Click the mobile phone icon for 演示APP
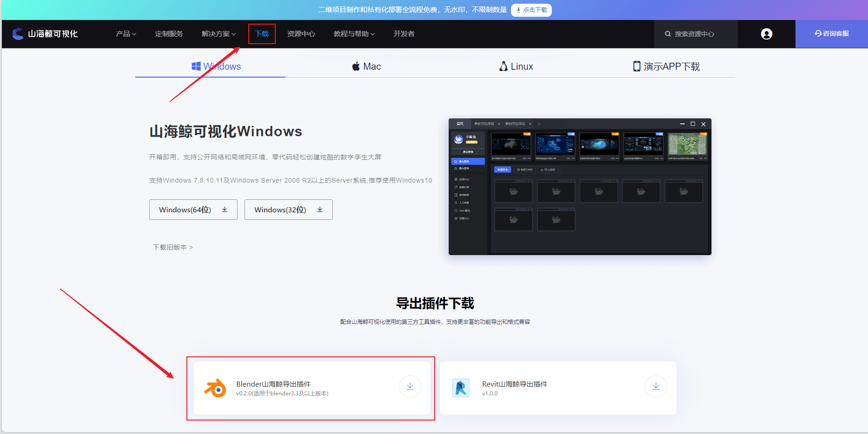Image resolution: width=868 pixels, height=434 pixels. (636, 66)
